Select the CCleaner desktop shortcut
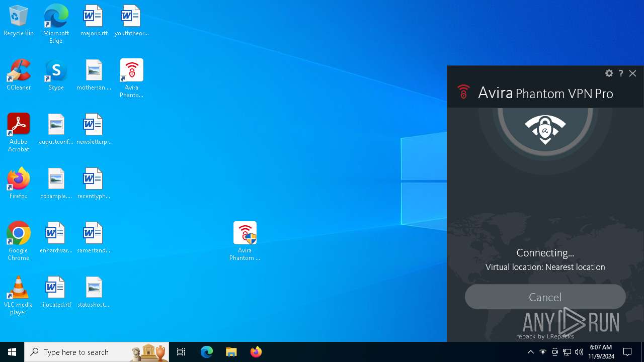 tap(19, 75)
